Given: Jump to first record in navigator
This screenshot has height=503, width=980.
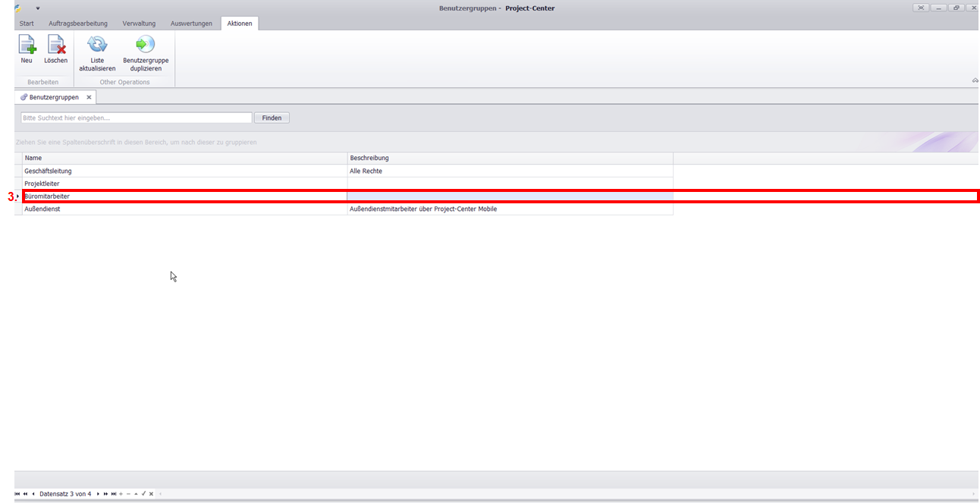Looking at the screenshot, I should click(x=17, y=494).
